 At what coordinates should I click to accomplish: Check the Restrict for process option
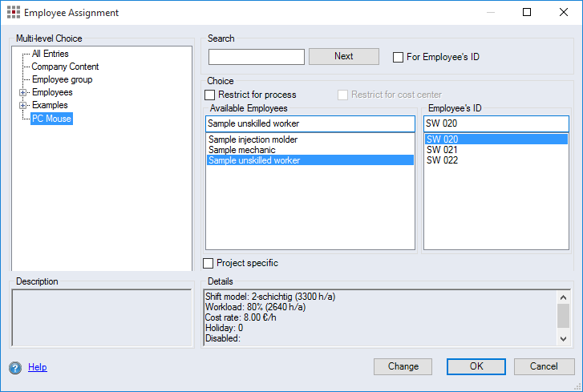click(x=210, y=95)
